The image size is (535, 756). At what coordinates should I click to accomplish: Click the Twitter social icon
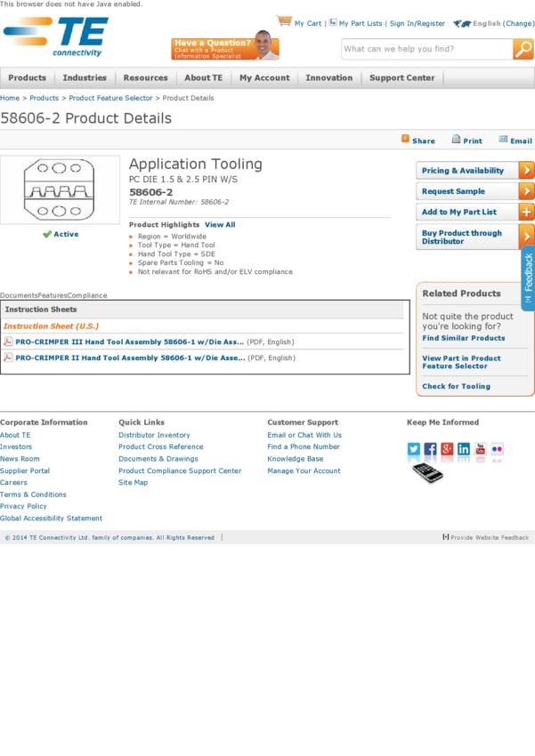(414, 450)
